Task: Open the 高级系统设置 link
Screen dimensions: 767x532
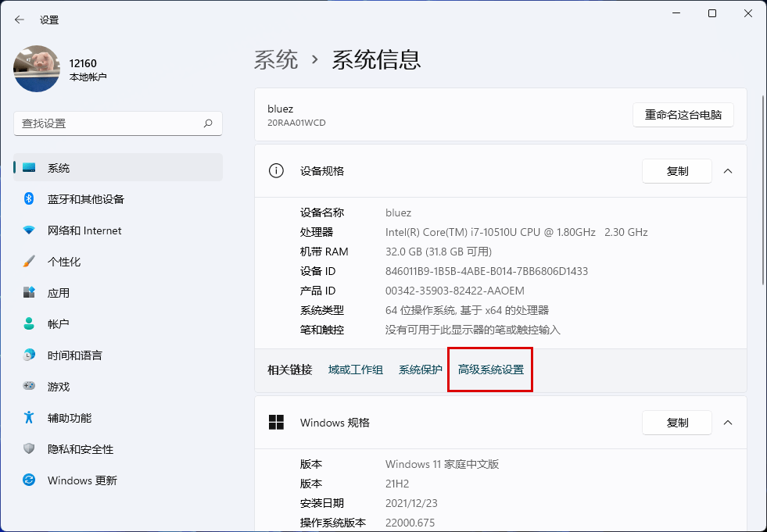Action: pyautogui.click(x=491, y=370)
